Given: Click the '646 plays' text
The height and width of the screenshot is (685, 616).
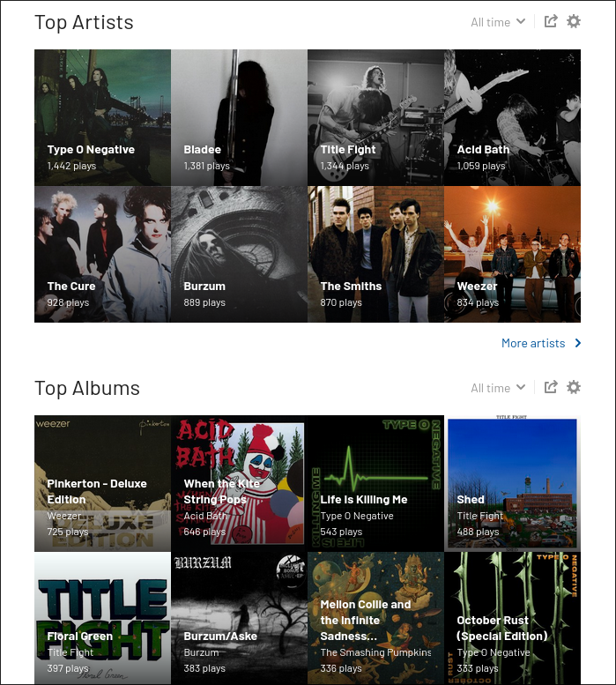Looking at the screenshot, I should (204, 532).
